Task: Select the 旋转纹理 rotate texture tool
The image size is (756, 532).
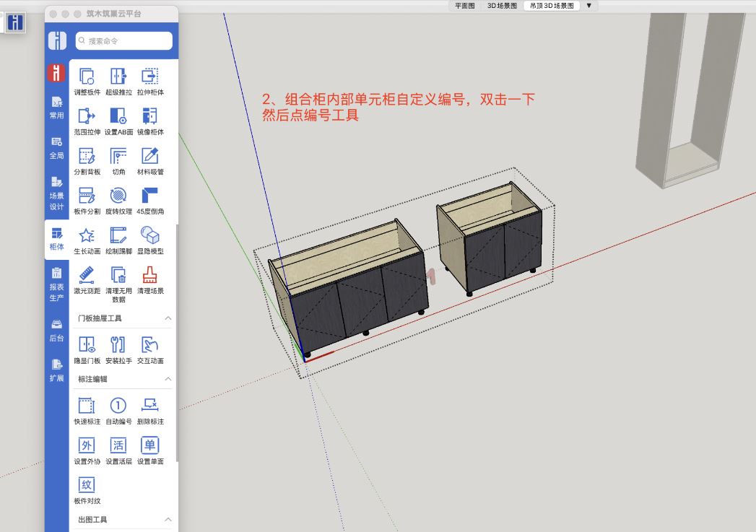Action: point(118,196)
